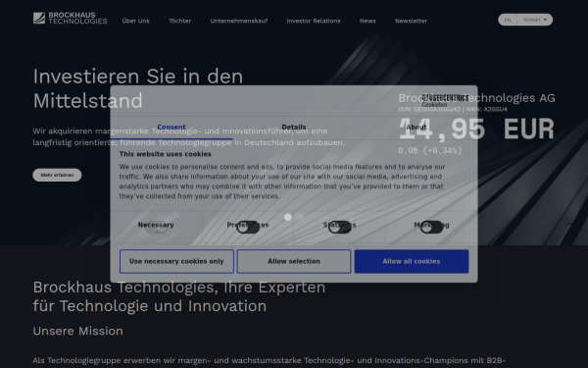Open the Investor Relations menu
Screen dimensions: 588x368
click(x=314, y=21)
